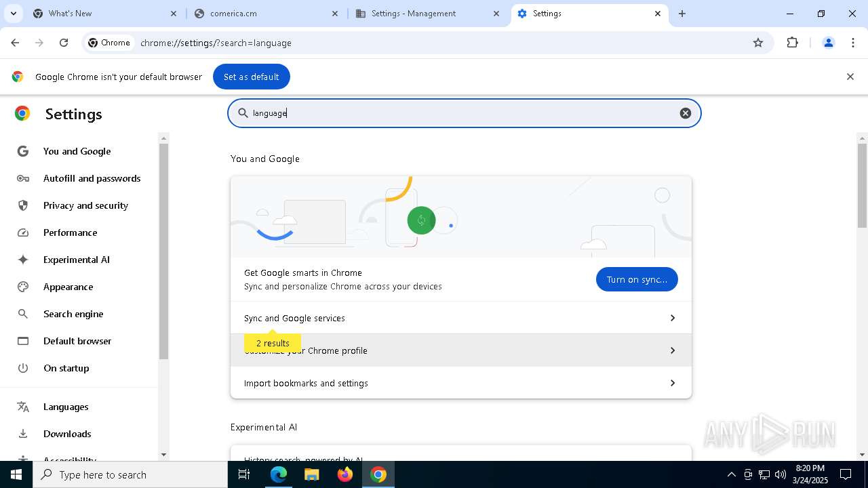Click the sparkle Experimental AI icon
This screenshot has height=488, width=868.
[23, 260]
